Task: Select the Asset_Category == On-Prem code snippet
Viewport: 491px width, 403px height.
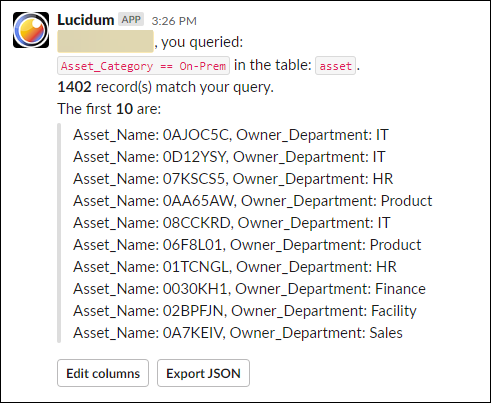Action: 144,66
